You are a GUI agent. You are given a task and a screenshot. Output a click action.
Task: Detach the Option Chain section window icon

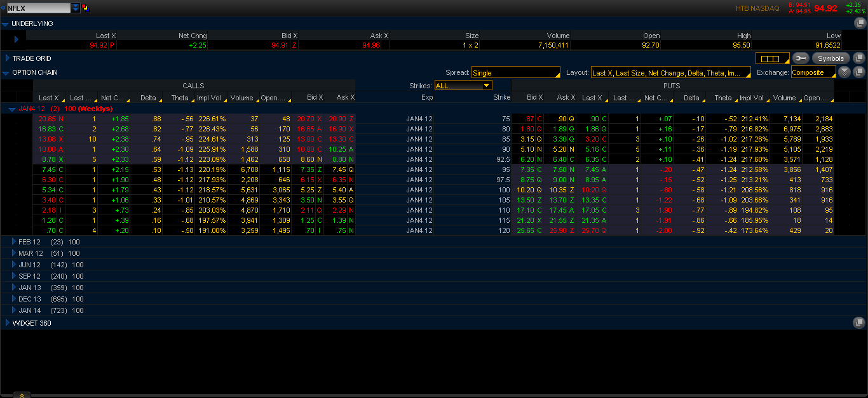click(859, 72)
